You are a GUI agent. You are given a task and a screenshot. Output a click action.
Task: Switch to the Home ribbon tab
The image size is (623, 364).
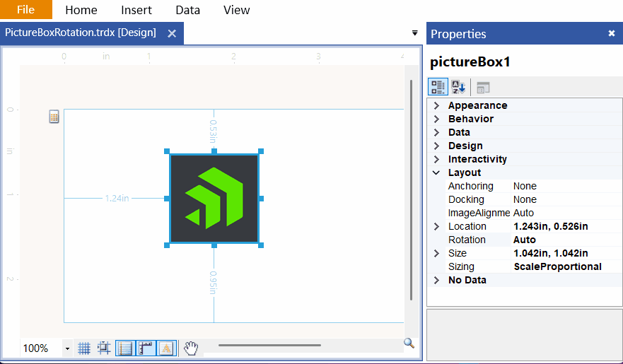(x=81, y=10)
